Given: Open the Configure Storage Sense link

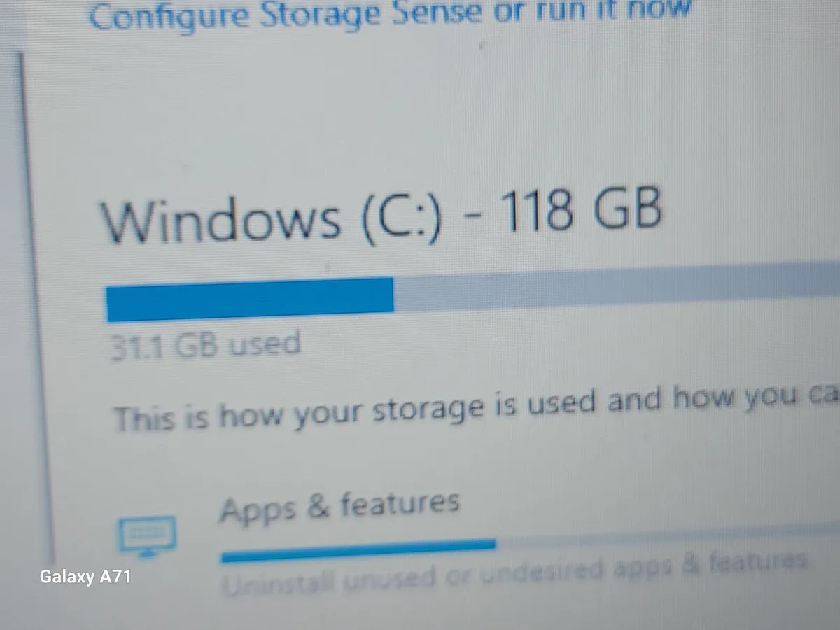Looking at the screenshot, I should [x=390, y=15].
